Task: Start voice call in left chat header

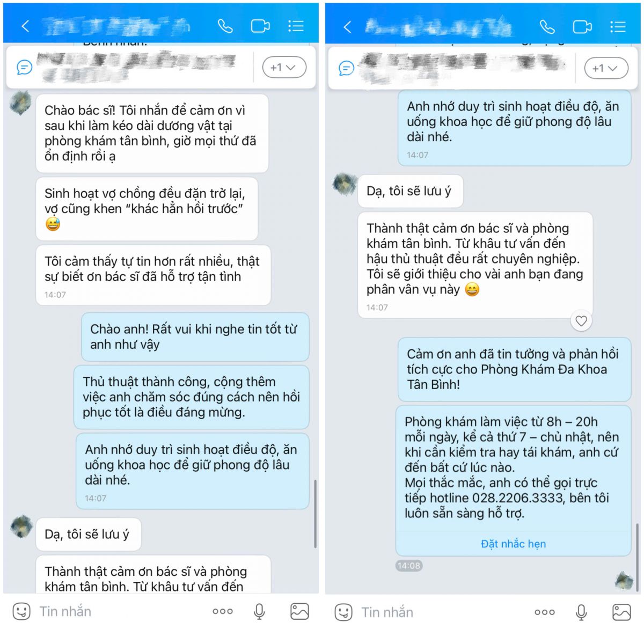Action: (x=225, y=26)
